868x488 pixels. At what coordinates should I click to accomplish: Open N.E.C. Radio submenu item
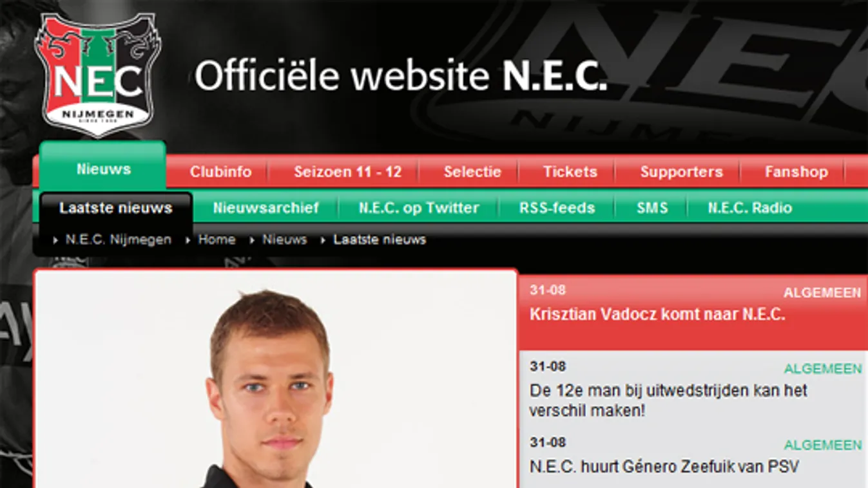coord(749,208)
